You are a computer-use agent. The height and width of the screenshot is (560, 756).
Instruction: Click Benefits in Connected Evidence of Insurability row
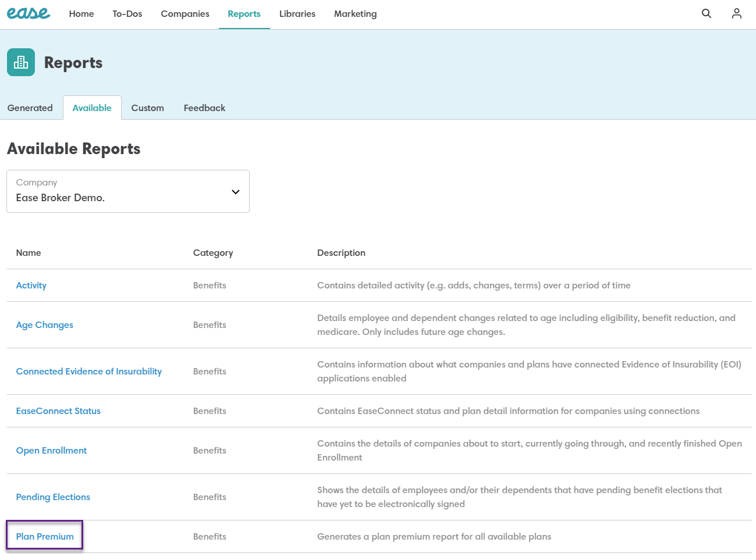pos(210,372)
